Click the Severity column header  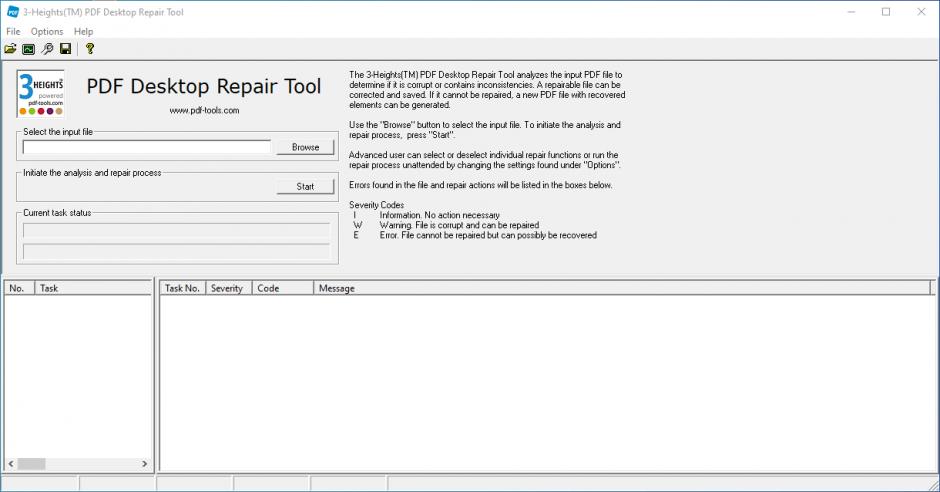229,288
